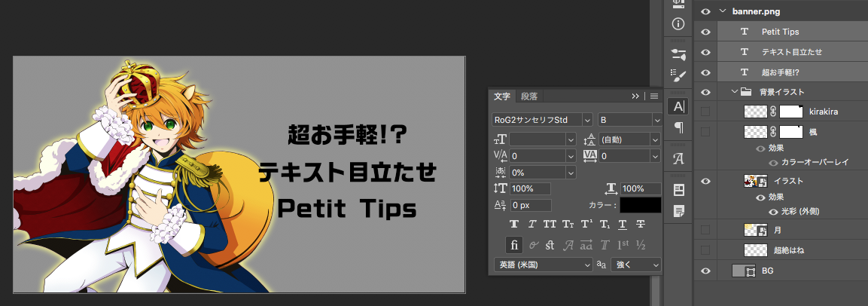Click the text type icon of Petit Tips layer
The image size is (868, 306).
click(745, 32)
